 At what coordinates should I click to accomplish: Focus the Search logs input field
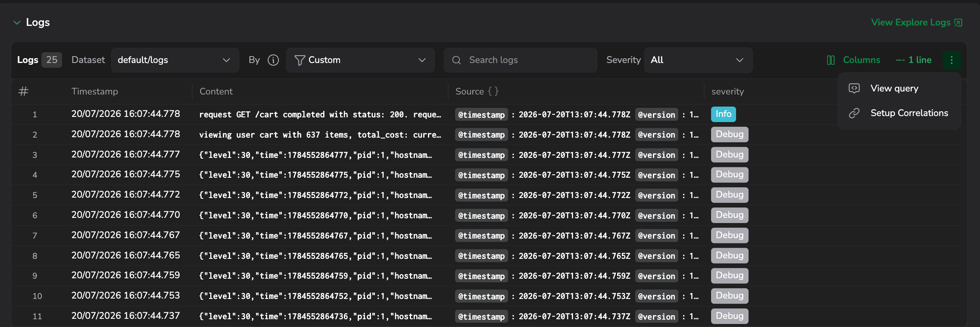pyautogui.click(x=520, y=60)
